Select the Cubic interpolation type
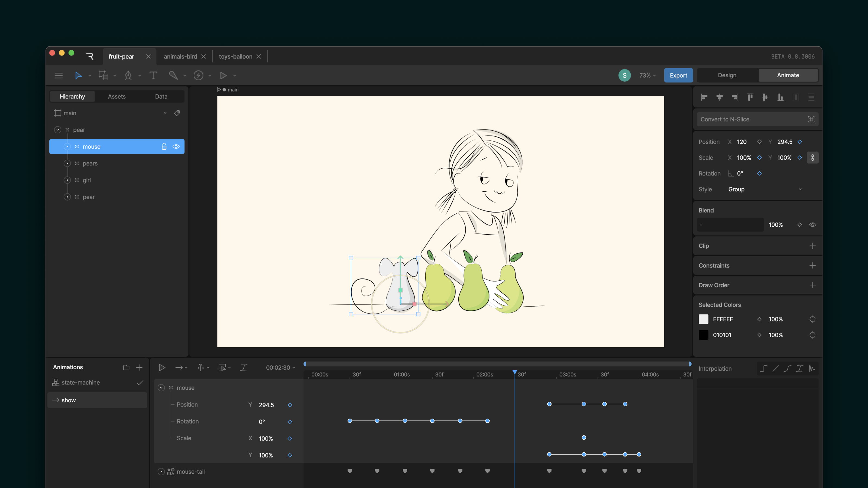Viewport: 868px width, 488px height. (x=787, y=368)
